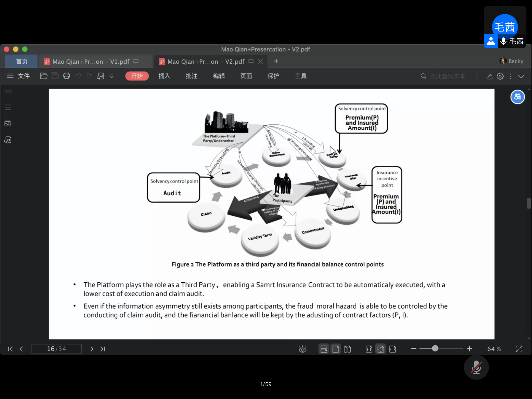Open the outline panel in left sidebar
Image resolution: width=532 pixels, height=399 pixels.
click(8, 107)
